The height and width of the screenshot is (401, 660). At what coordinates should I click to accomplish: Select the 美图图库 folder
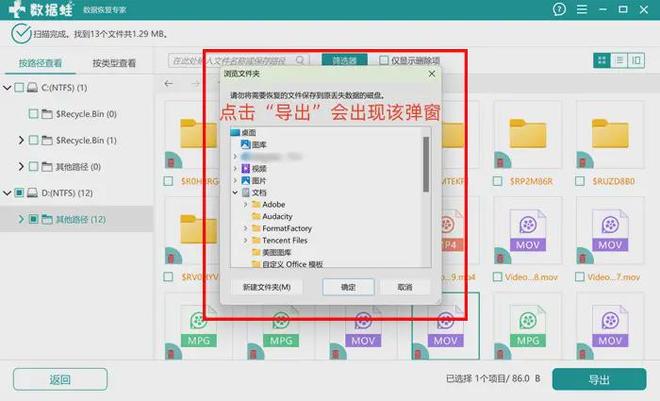tap(271, 252)
